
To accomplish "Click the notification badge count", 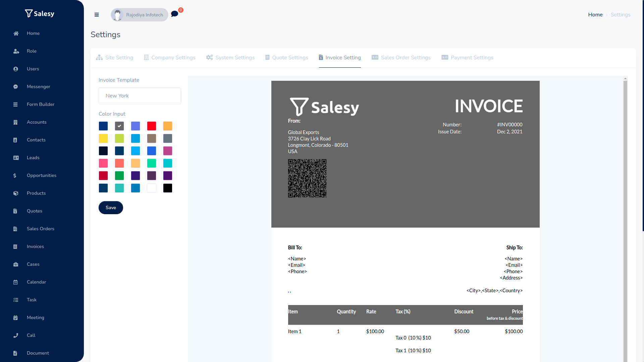I will 181,10.
